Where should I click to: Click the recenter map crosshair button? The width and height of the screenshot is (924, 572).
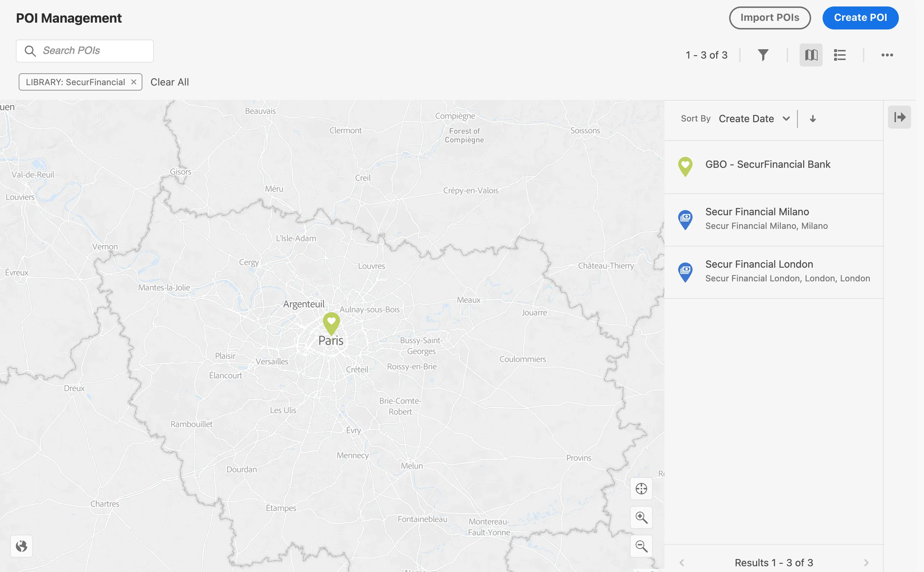[641, 489]
